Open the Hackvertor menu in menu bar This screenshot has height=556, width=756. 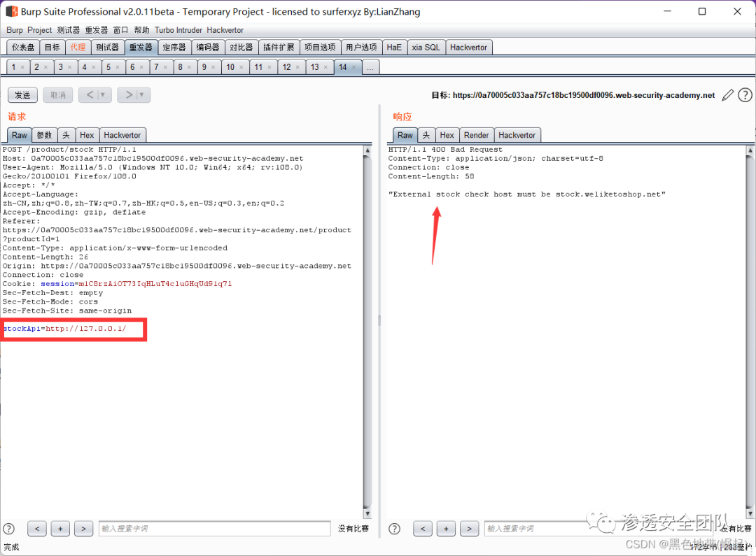tap(225, 30)
